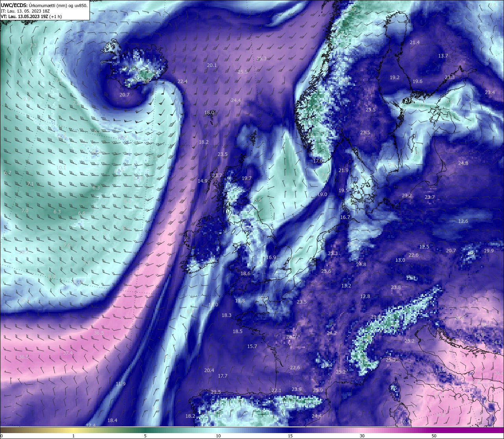
Task: Click the 17.7 value on the map
Action: (222, 376)
